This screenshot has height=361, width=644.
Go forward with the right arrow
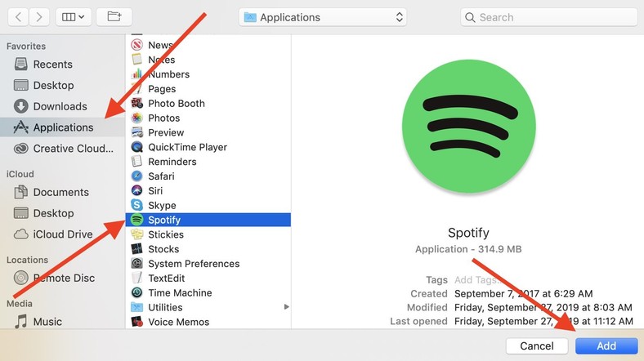pos(40,16)
